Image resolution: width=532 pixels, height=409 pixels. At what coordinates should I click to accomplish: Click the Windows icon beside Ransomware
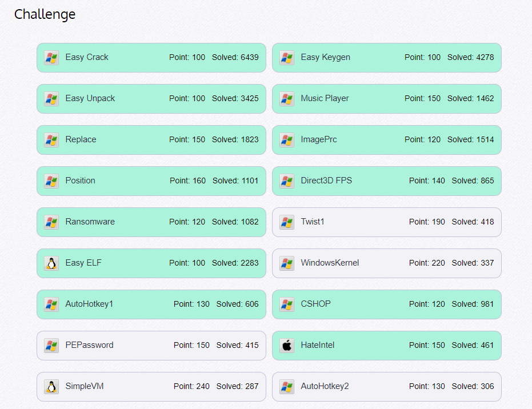(51, 222)
